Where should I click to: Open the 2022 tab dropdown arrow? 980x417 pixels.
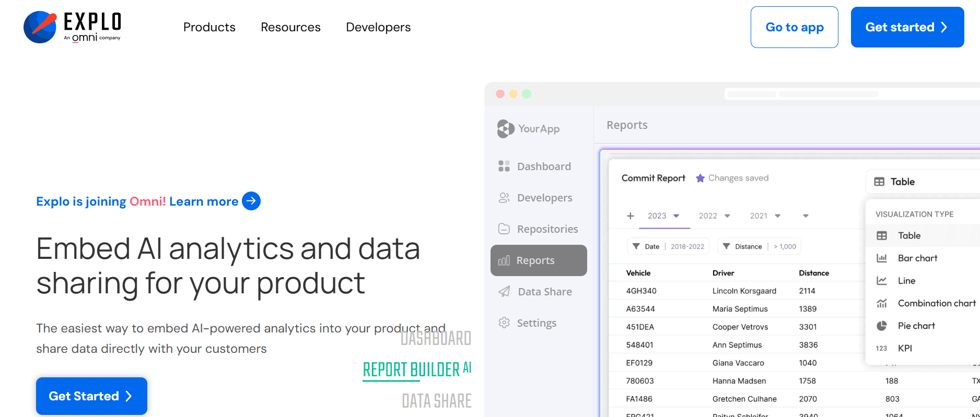point(727,216)
